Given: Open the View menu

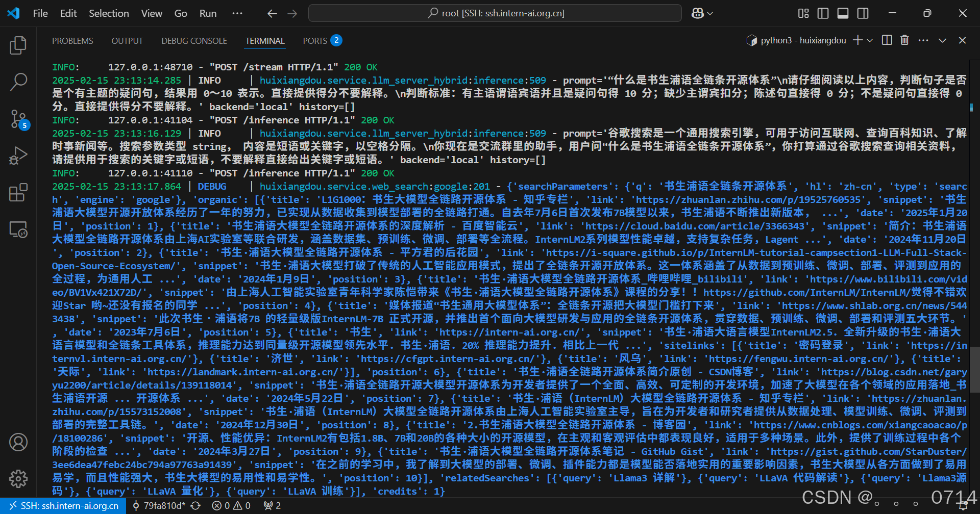Looking at the screenshot, I should pos(152,14).
